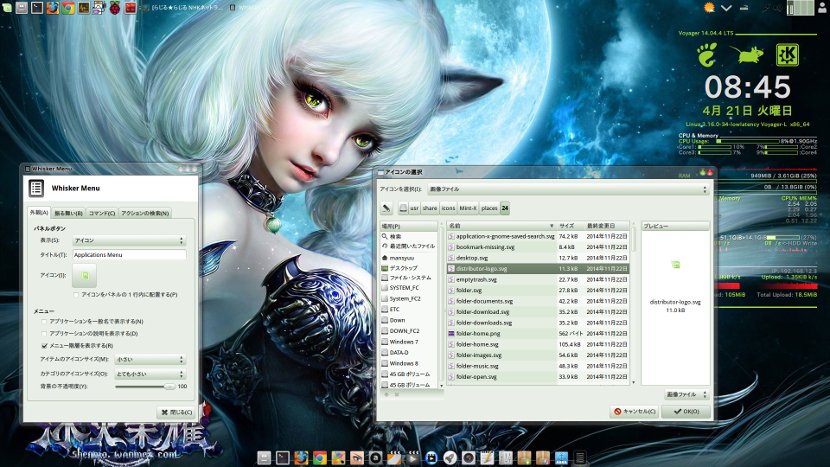Screen dimensions: 830x467
Task: Switch to the 振る舞い behavior tab
Action: click(68, 213)
